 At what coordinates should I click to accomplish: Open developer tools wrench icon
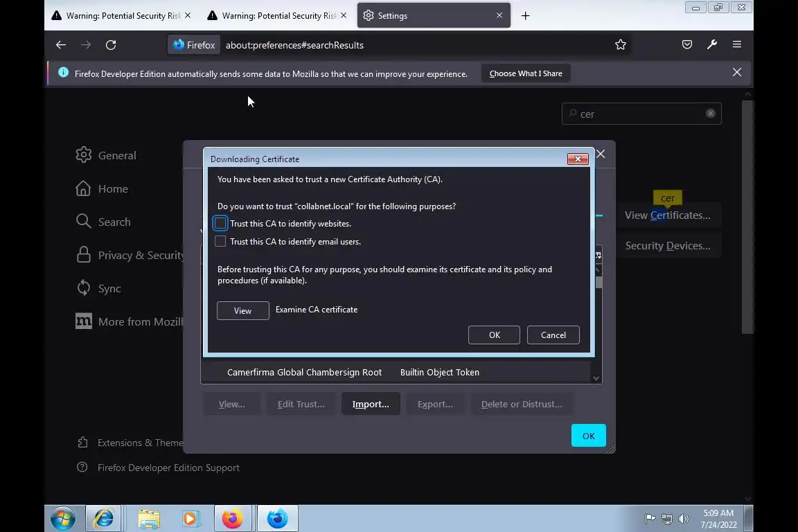point(712,45)
